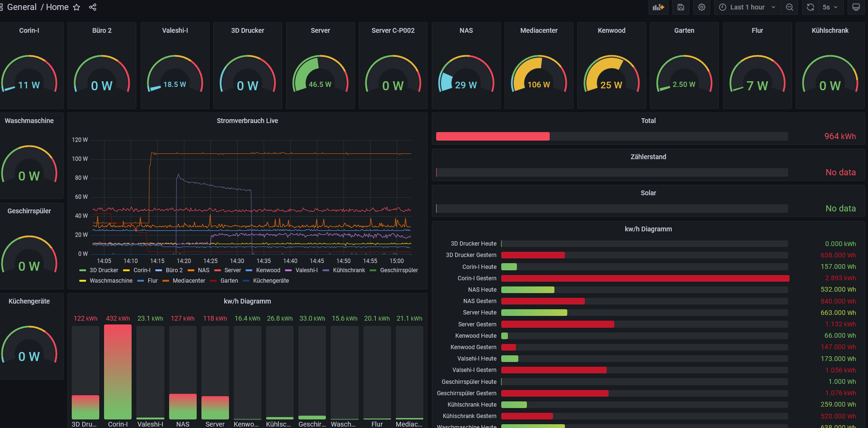Click the Geschirrspüler Gestern row label
Screen dimensions: 868x428
tap(467, 393)
